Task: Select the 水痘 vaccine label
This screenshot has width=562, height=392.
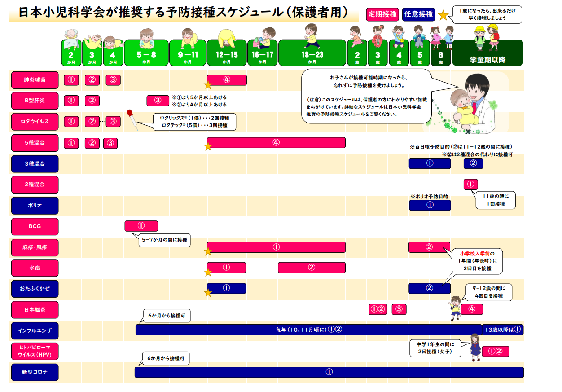Action: pyautogui.click(x=35, y=268)
